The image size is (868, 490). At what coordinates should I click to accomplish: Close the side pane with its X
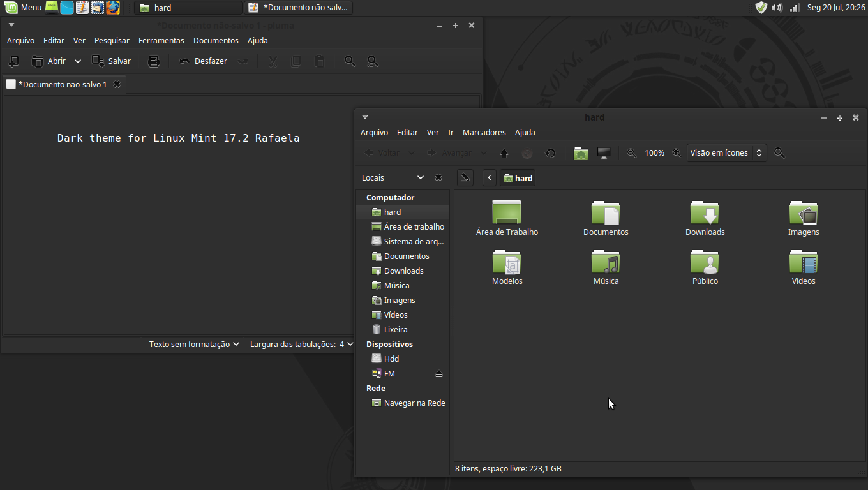tap(438, 178)
